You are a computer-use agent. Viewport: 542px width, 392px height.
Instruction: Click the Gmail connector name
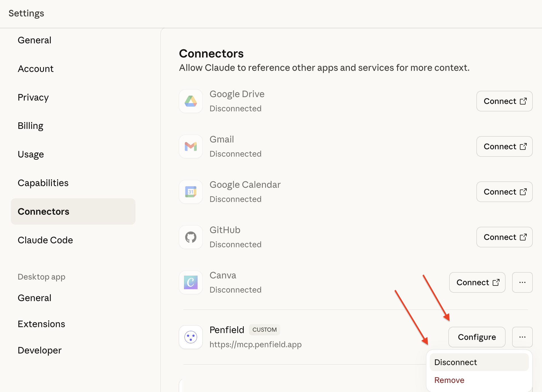222,139
